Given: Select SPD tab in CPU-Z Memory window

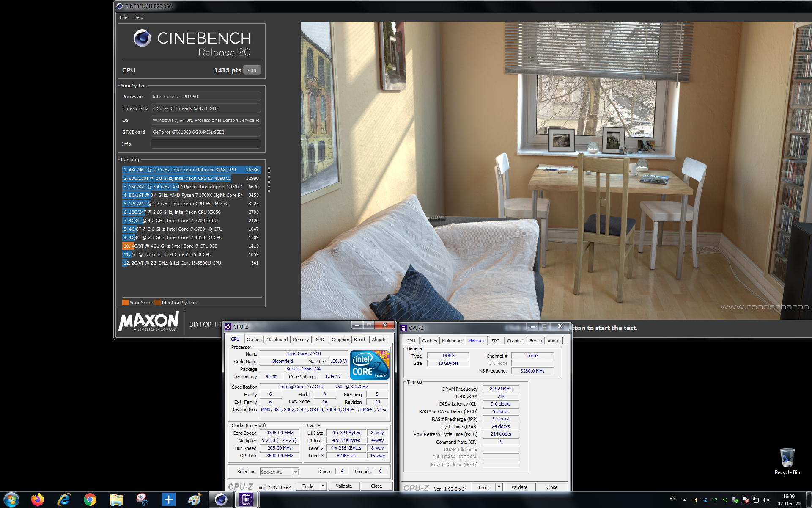Looking at the screenshot, I should tap(495, 341).
